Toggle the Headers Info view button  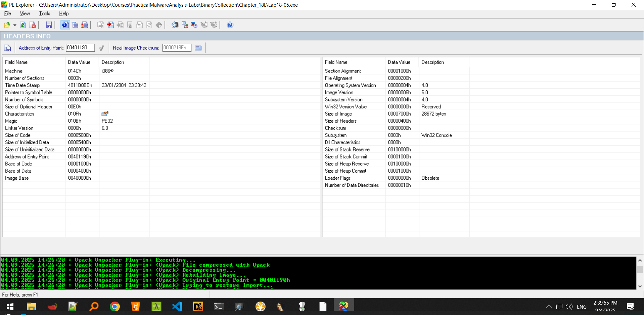65,25
